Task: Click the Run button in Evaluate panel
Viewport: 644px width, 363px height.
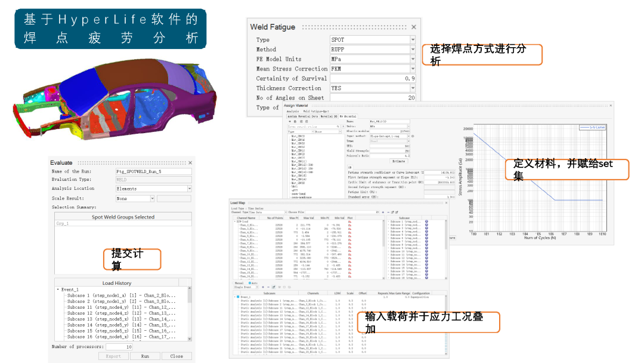Action: (x=145, y=356)
